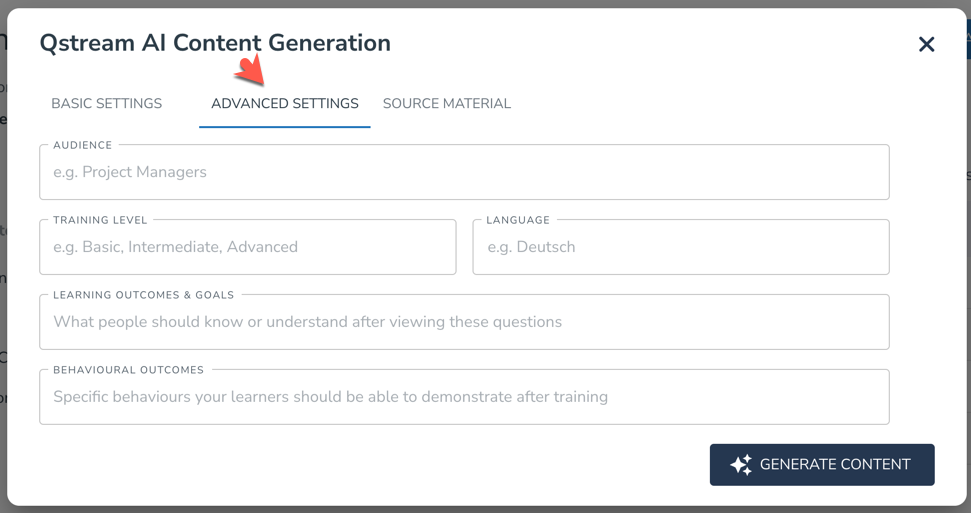Viewport: 971px width, 513px height.
Task: Close the Qstream AI Content Generation dialog
Action: pos(926,44)
